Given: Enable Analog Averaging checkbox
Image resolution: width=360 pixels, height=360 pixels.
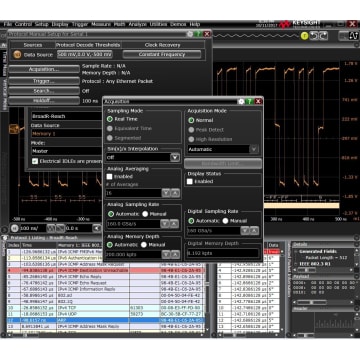Looking at the screenshot, I should coord(109,177).
